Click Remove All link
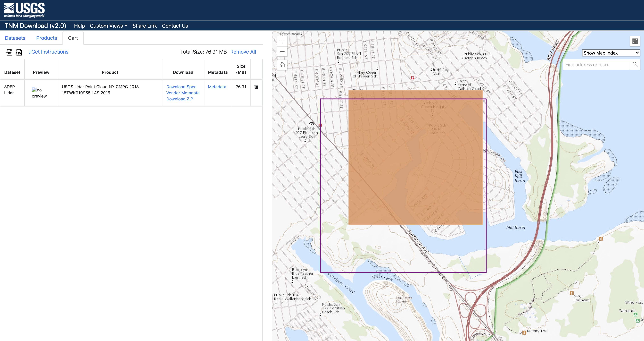The width and height of the screenshot is (644, 341). point(243,52)
